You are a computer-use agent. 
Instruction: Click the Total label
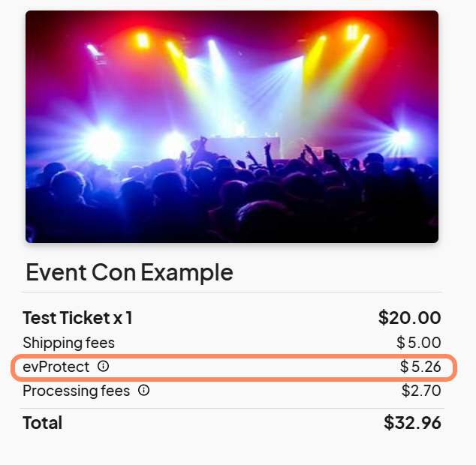point(43,423)
